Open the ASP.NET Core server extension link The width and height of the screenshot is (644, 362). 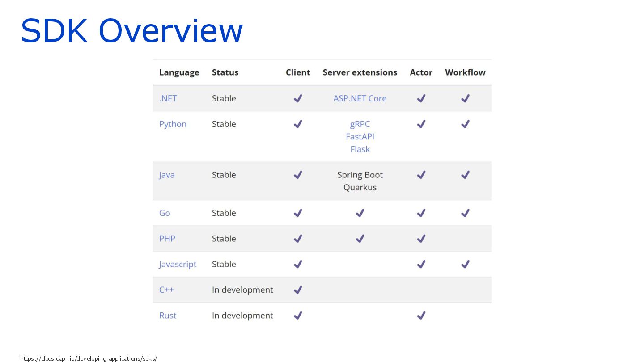pos(360,98)
